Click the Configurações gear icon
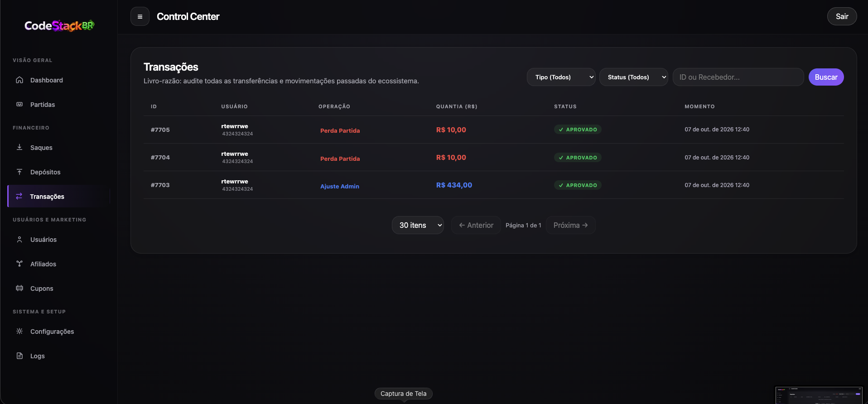868x404 pixels. click(19, 331)
